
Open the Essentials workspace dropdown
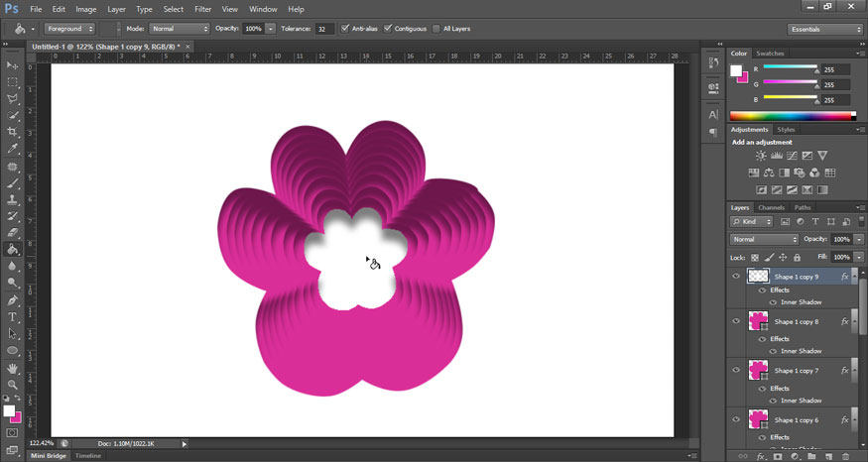pyautogui.click(x=825, y=29)
